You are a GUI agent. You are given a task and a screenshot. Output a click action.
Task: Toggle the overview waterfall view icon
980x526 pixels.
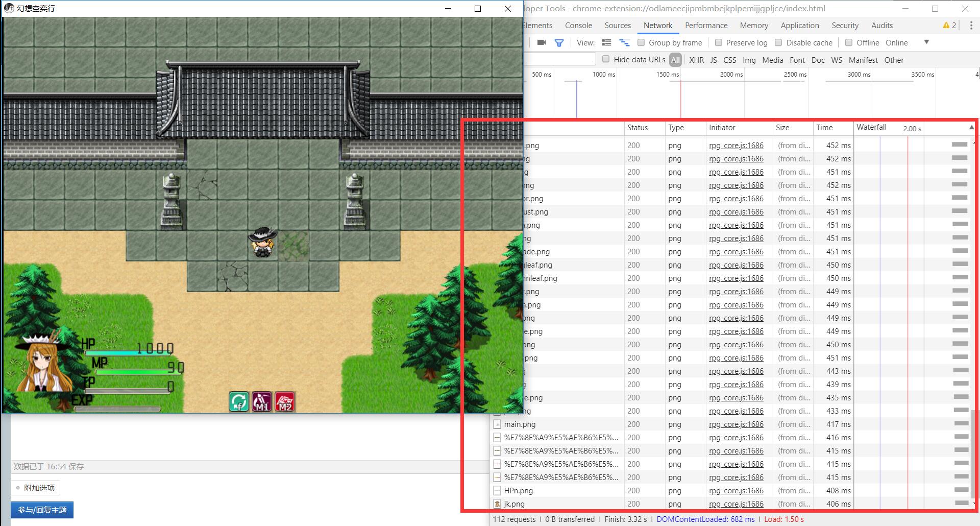624,42
